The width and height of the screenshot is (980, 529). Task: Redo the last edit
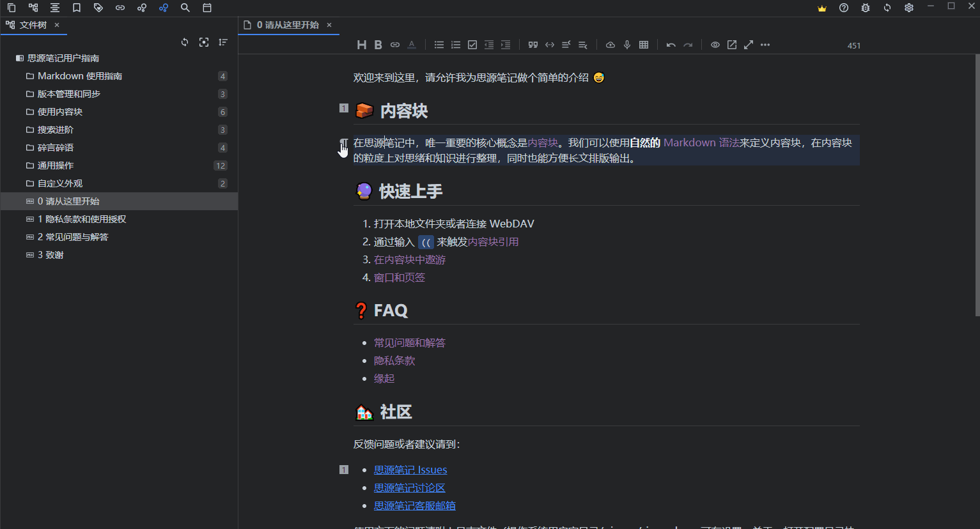[x=688, y=45]
